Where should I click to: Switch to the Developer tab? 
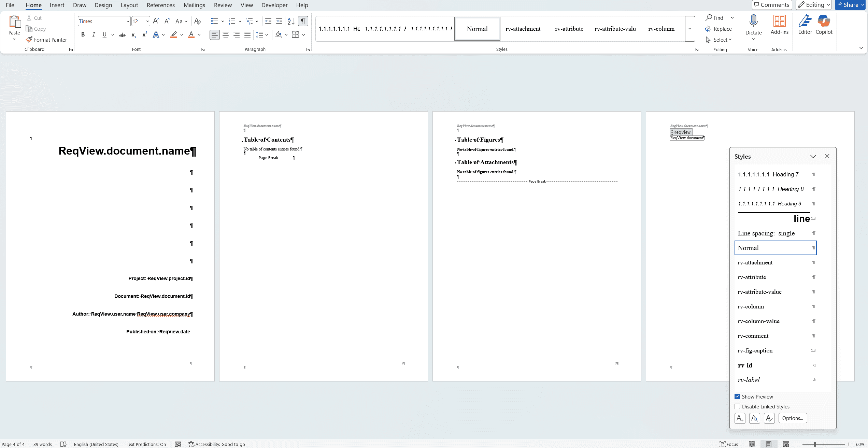click(x=274, y=5)
